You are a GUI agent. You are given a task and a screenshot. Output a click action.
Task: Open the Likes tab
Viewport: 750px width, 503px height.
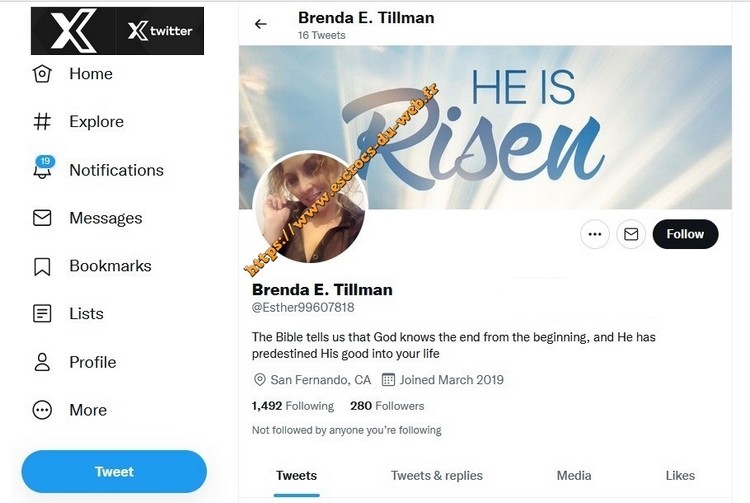pos(680,476)
